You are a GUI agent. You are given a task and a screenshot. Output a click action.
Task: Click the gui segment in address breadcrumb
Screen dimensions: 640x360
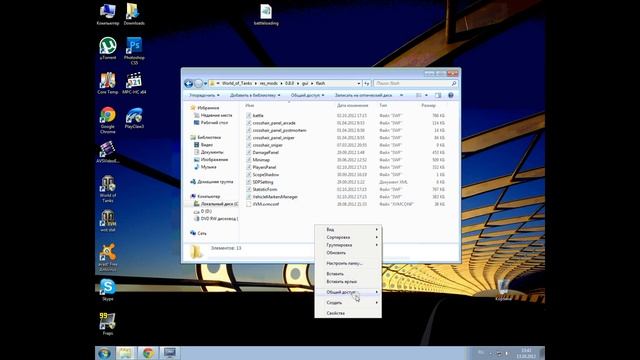(x=305, y=83)
